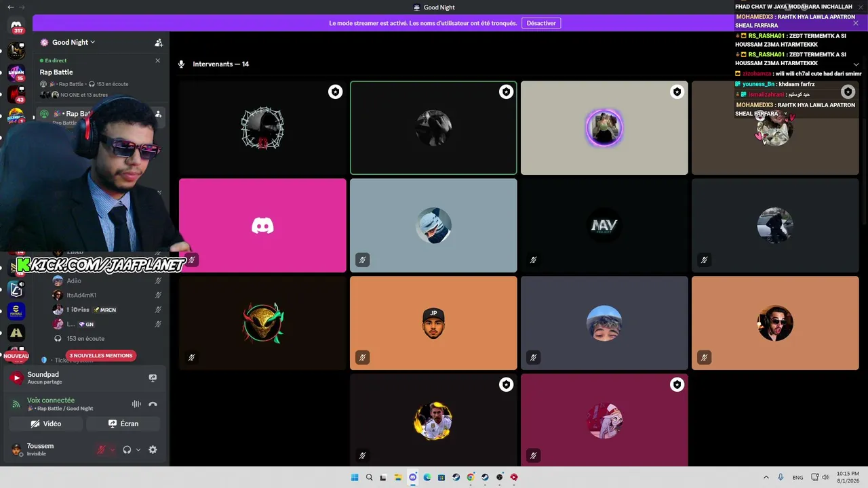
Task: Click muted mic icon on alien mask tile
Action: [192, 357]
